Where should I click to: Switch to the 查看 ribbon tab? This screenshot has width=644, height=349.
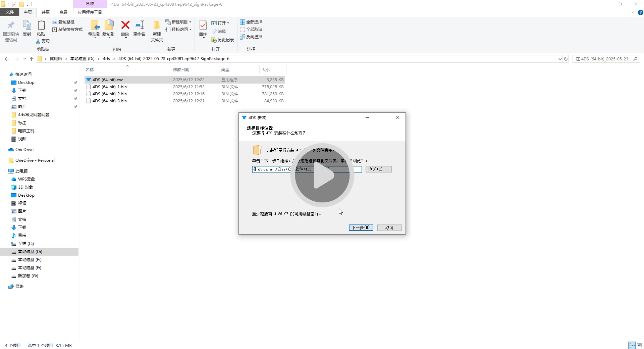[63, 12]
